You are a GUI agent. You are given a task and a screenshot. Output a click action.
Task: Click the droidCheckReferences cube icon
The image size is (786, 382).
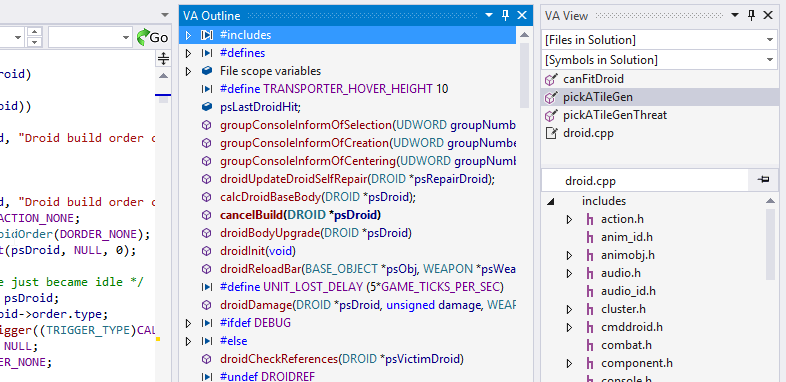pos(207,359)
